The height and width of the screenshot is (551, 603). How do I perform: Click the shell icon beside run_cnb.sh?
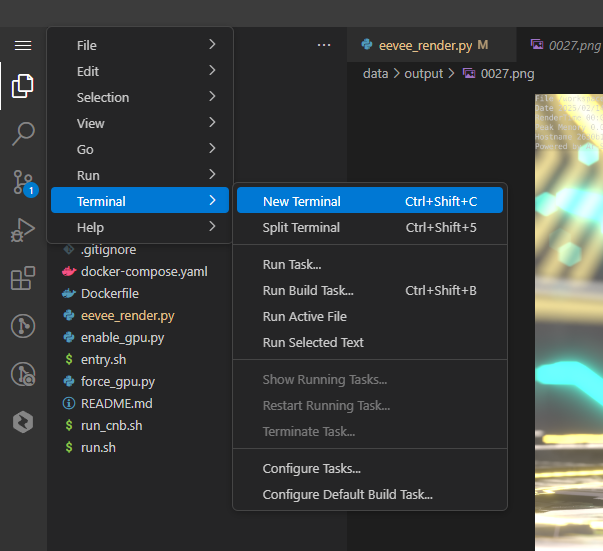point(69,425)
